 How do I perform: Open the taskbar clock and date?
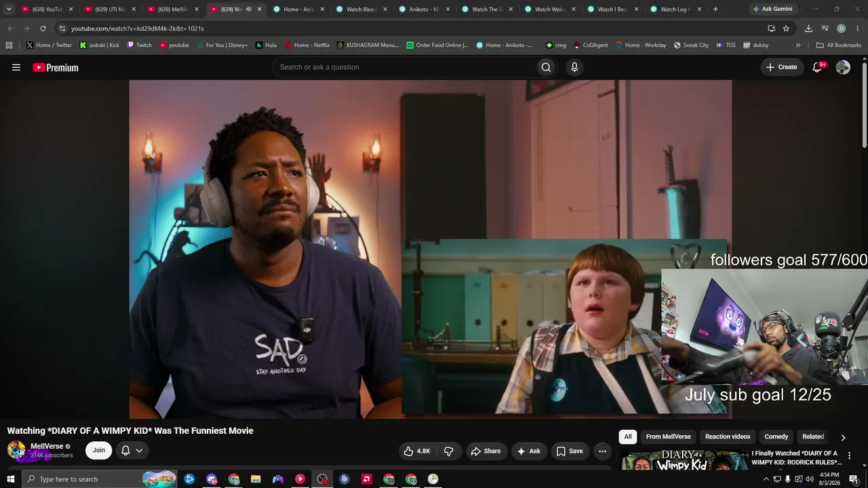click(829, 479)
